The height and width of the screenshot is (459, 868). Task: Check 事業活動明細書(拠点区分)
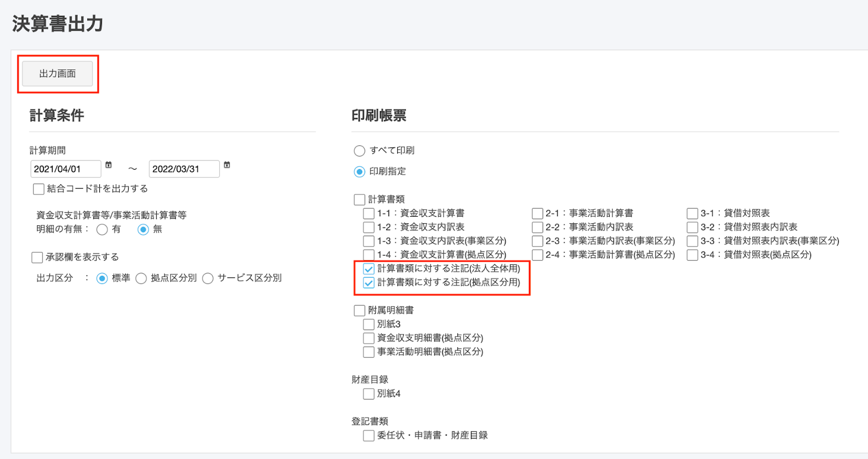click(368, 352)
